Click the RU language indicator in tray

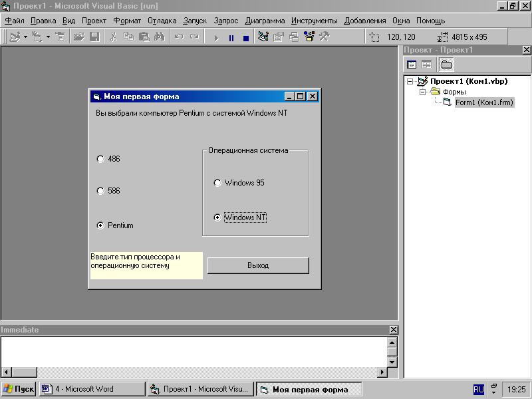point(478,389)
